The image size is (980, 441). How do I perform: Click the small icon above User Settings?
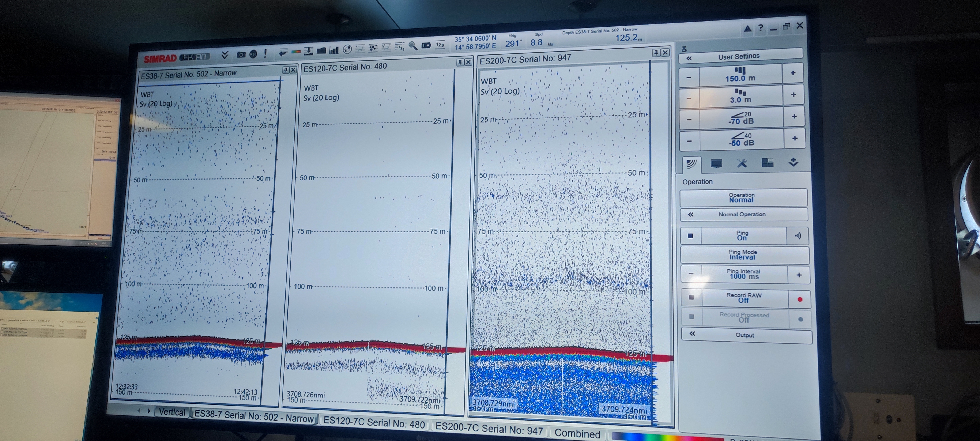click(x=684, y=49)
